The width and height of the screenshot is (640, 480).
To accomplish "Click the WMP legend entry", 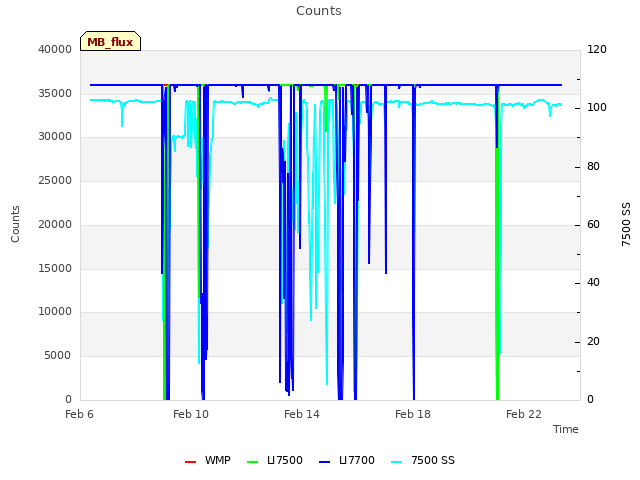I will click(x=208, y=460).
